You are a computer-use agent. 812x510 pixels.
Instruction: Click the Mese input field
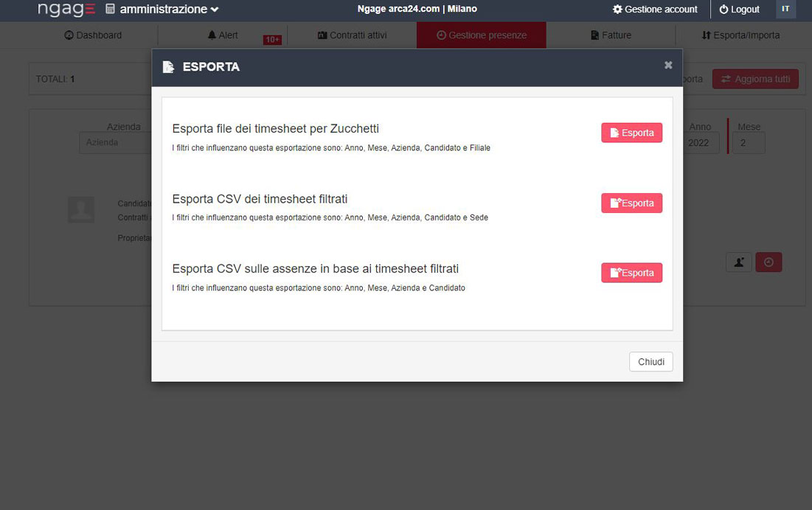tap(748, 143)
